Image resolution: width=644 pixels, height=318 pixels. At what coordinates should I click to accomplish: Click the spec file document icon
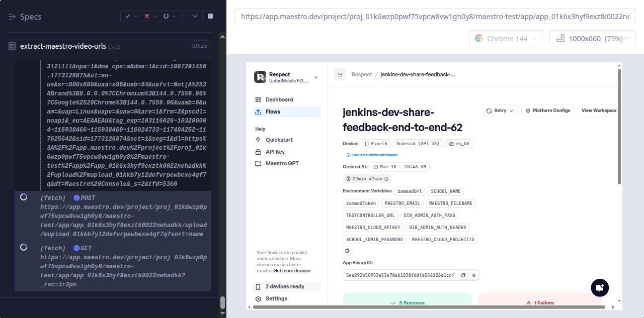click(x=12, y=46)
